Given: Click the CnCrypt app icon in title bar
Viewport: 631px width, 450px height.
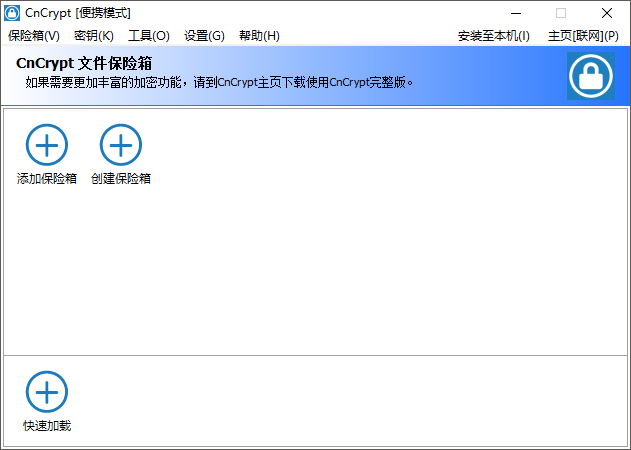Looking at the screenshot, I should 13,13.
